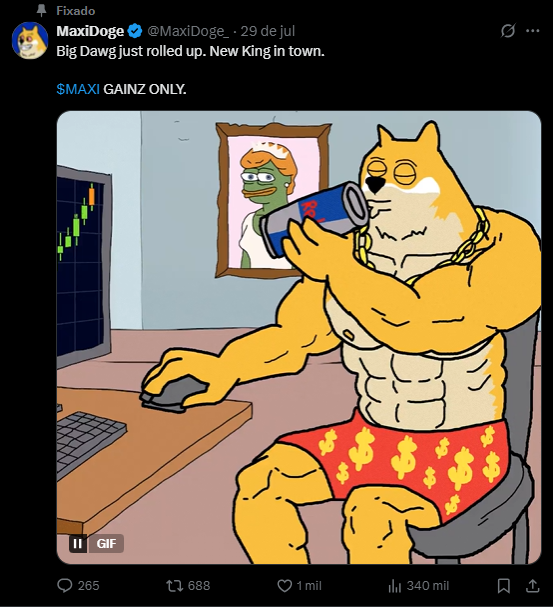Click the 340 mil views count
The height and width of the screenshot is (607, 553).
tap(428, 586)
